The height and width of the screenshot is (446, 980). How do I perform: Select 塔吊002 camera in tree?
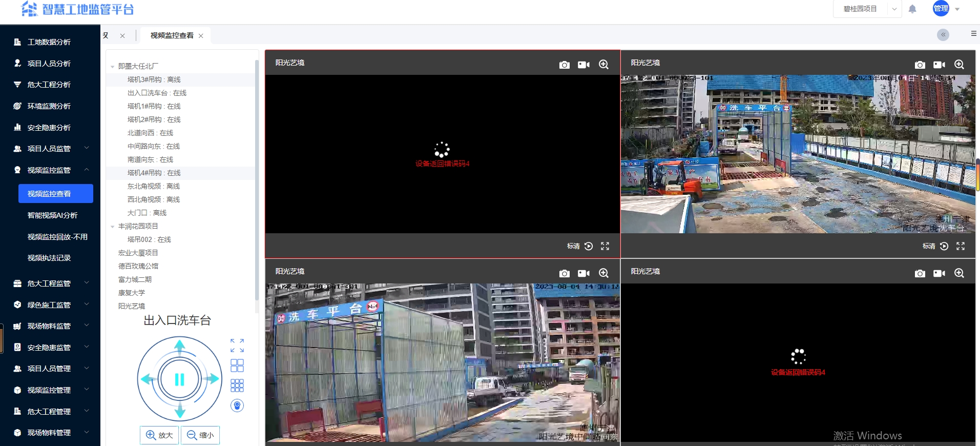tap(149, 239)
